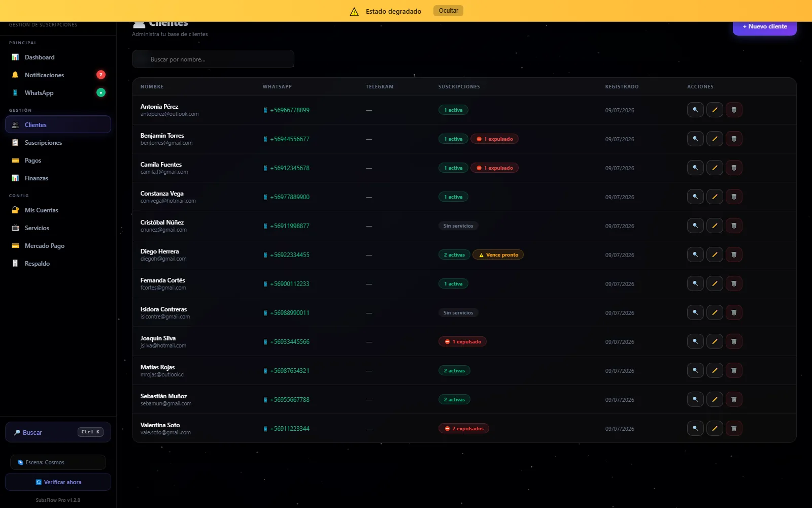
Task: Hide the Estado degradado banner with Ocultar
Action: [x=448, y=11]
